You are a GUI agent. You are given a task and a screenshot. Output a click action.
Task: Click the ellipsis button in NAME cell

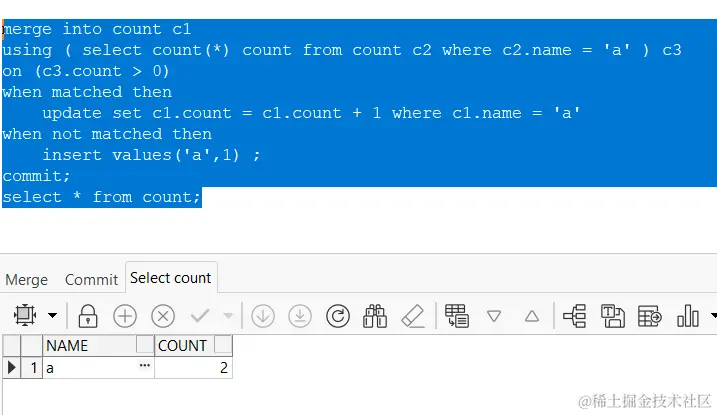coord(145,365)
